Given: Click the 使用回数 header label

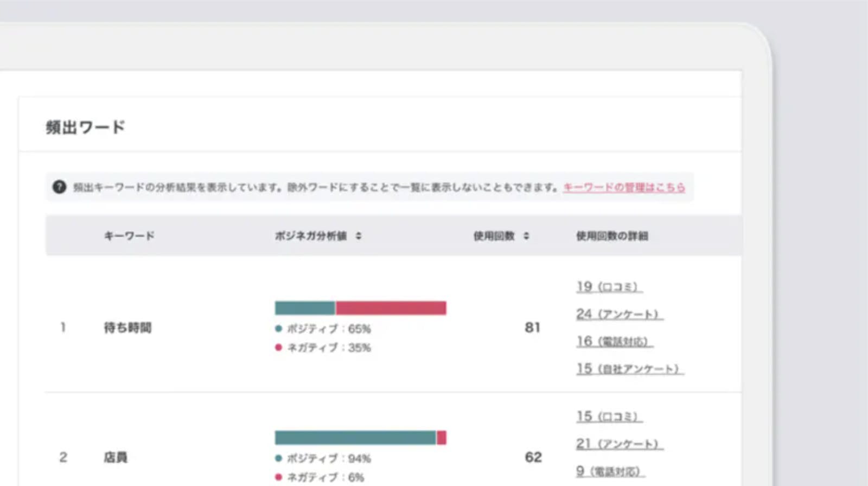Looking at the screenshot, I should pos(494,236).
